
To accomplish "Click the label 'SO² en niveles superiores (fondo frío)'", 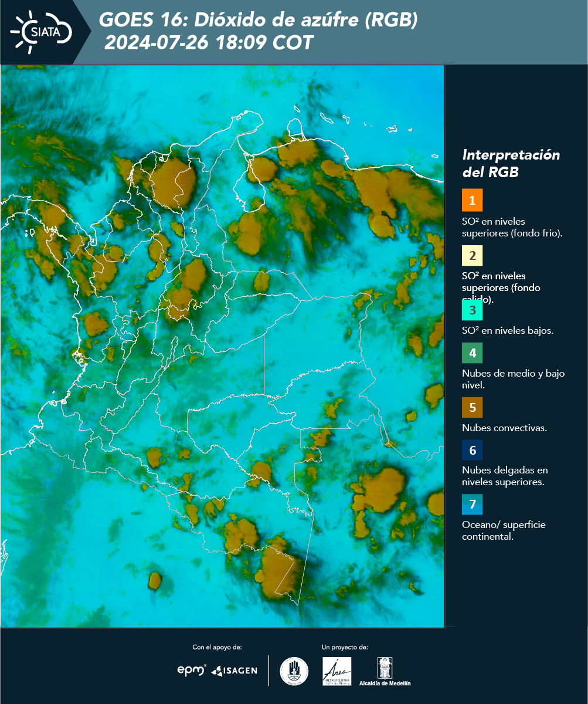I will 512,227.
